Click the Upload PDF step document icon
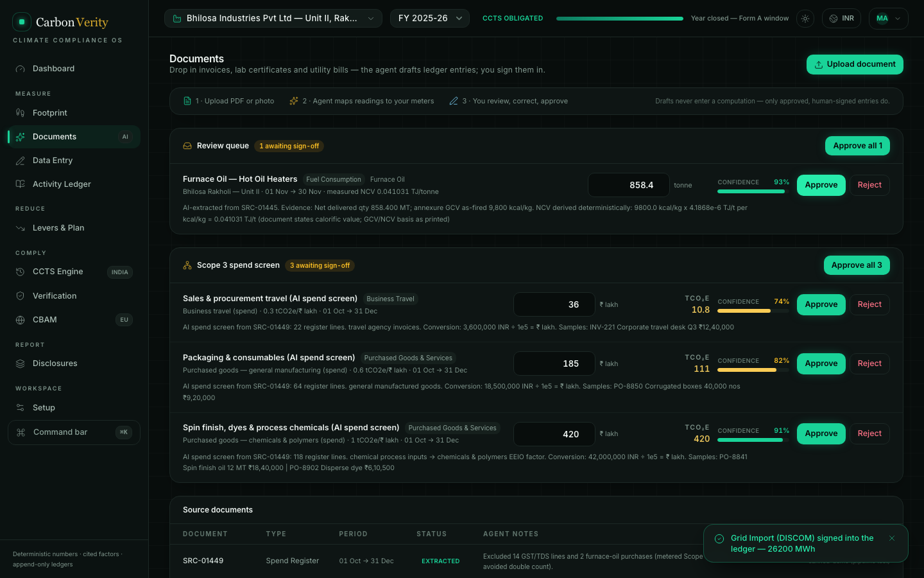Screen dimensions: 924x578 [x=187, y=101]
